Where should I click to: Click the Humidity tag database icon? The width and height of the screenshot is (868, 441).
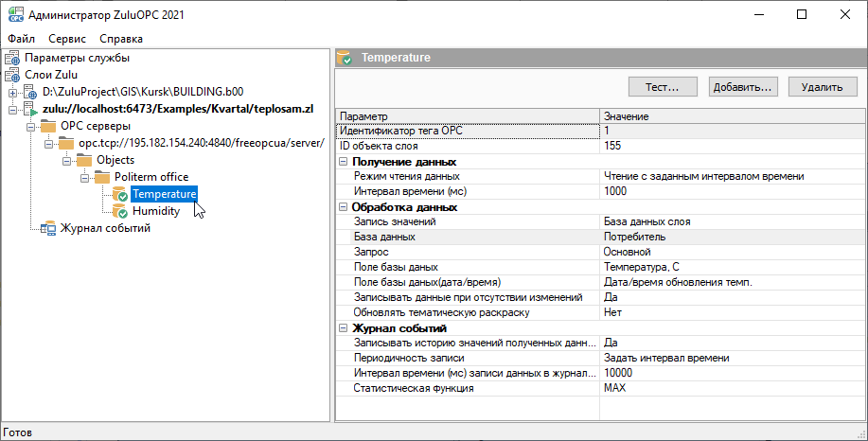click(120, 211)
